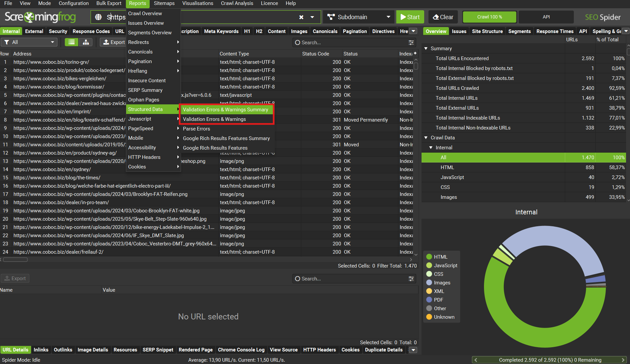Click the lower panel Export button
Image resolution: width=630 pixels, height=364 pixels.
point(15,278)
